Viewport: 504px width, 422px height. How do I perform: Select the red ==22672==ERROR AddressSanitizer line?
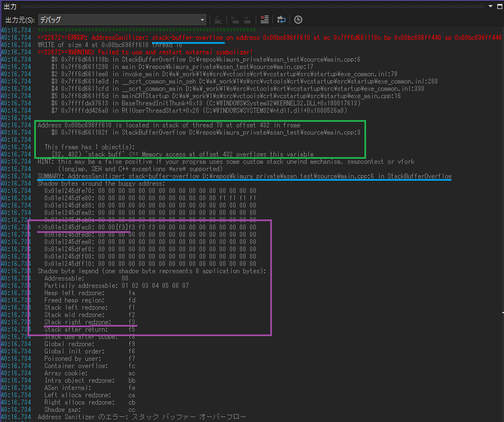click(270, 38)
